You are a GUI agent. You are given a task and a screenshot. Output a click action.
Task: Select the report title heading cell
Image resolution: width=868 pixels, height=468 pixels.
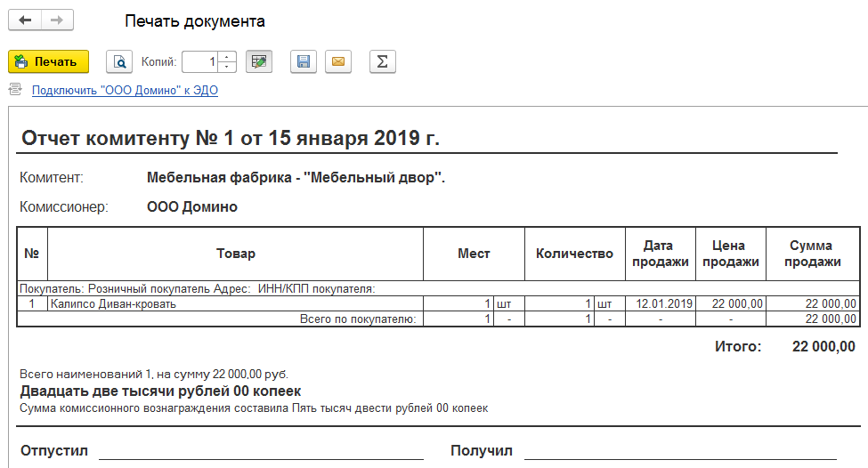point(231,138)
